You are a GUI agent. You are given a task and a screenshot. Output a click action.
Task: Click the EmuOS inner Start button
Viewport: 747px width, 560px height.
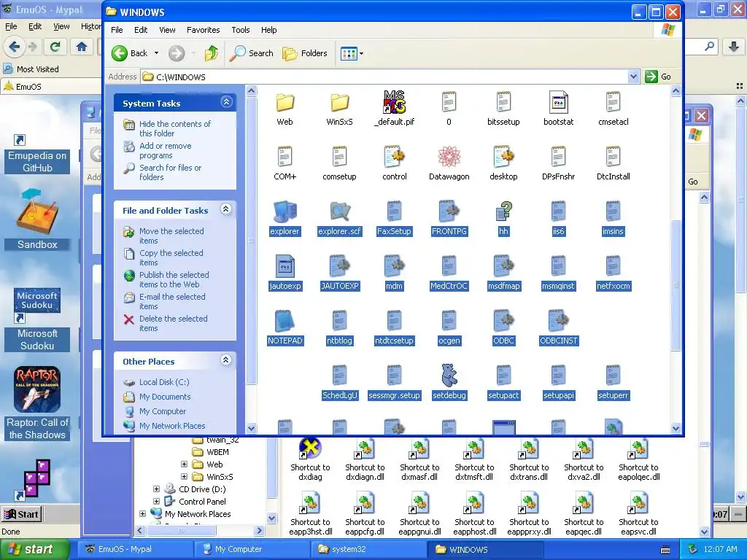coord(21,514)
